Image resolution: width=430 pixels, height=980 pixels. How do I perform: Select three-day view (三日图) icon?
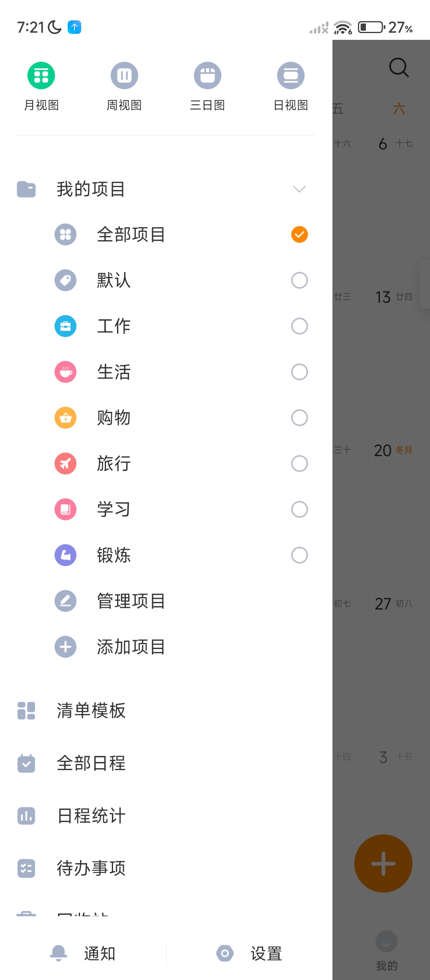pos(207,76)
